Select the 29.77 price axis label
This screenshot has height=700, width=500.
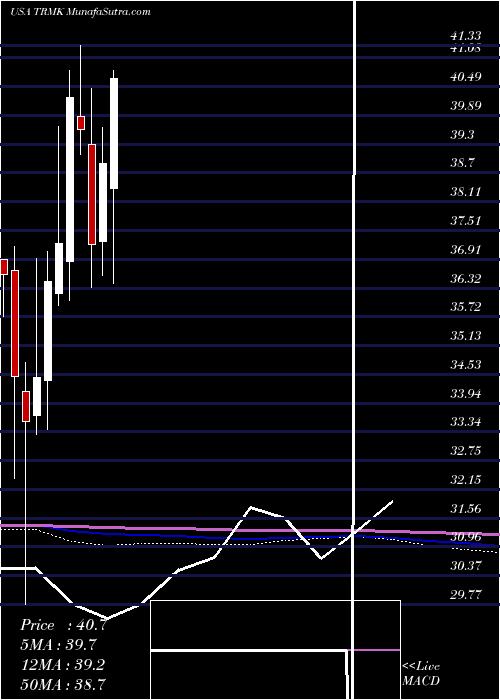(466, 595)
